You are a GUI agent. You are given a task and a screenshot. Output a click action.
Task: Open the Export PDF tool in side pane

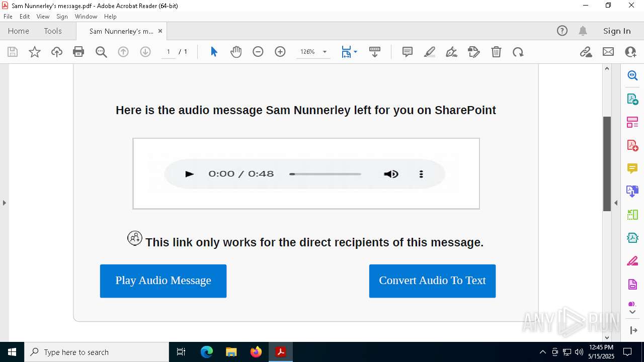point(632,99)
